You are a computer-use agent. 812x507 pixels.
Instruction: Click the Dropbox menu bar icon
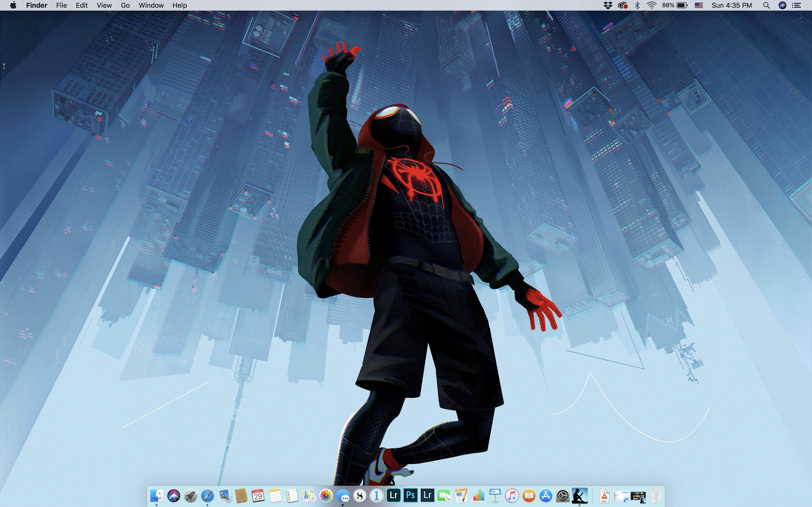tap(608, 5)
